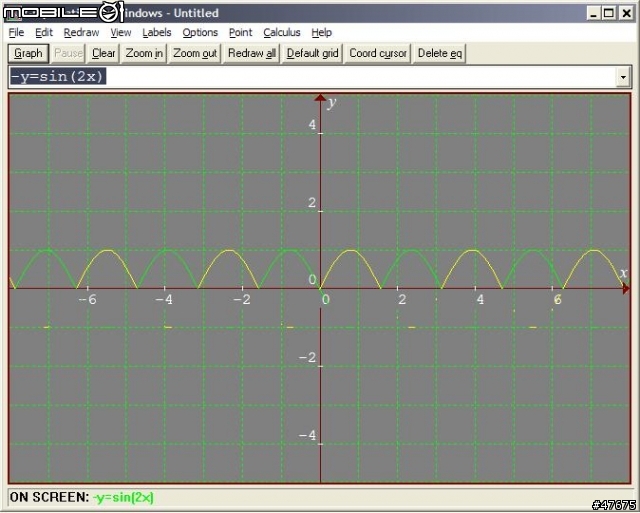Expand the equation history dropdown arrow
Viewport: 640px width, 513px height.
point(623,77)
